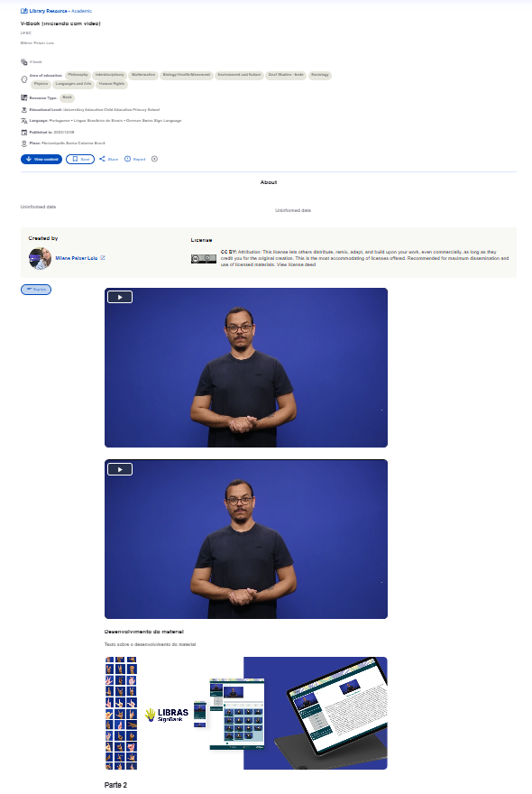The image size is (532, 794).
Task: Click the Educational Level icon
Action: click(x=23, y=109)
